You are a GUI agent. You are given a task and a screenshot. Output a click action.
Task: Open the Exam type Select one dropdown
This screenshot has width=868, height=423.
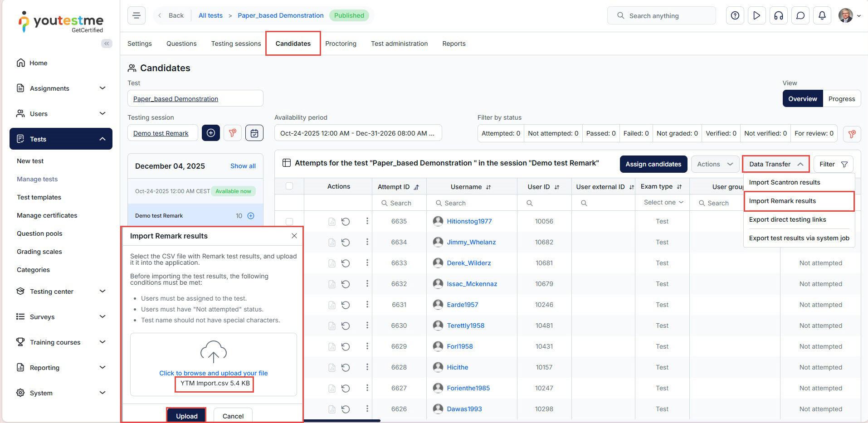(663, 202)
